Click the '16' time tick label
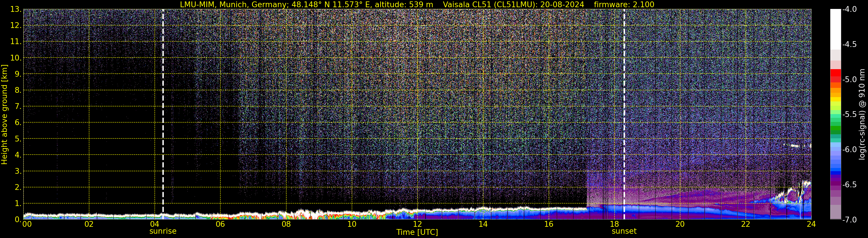The image size is (868, 238). [549, 224]
